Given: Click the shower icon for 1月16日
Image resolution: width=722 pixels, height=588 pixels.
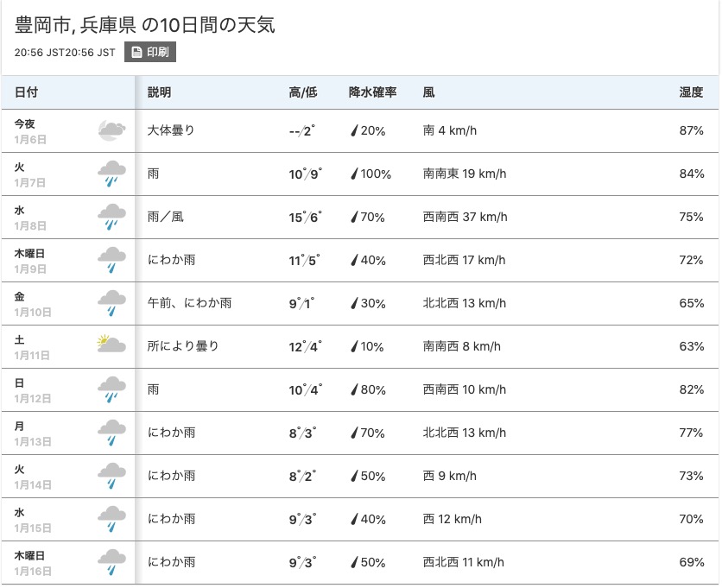Looking at the screenshot, I should [111, 562].
